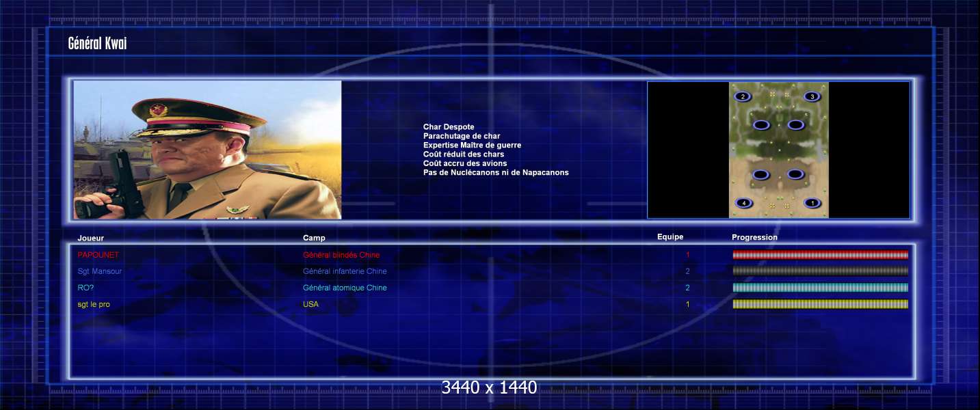Image resolution: width=980 pixels, height=410 pixels.
Task: Select player name 'sgt le pro'
Action: [94, 304]
